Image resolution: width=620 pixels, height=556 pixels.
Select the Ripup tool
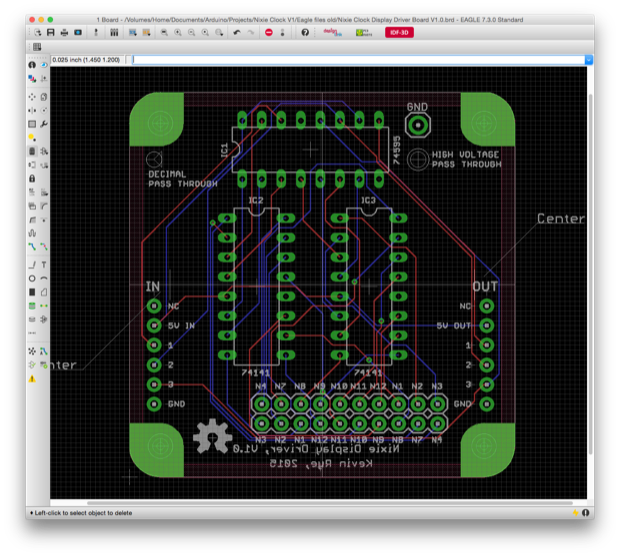(x=44, y=247)
